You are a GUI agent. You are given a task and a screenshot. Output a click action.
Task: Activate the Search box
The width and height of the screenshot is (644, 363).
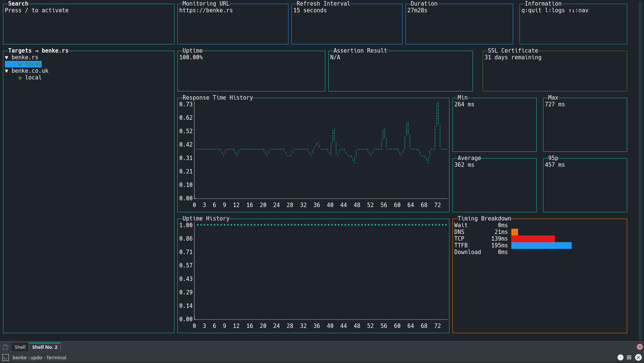tap(89, 24)
